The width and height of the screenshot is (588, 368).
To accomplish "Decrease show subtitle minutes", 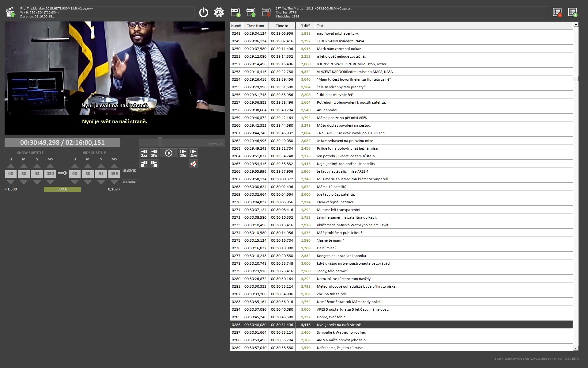I will [24, 182].
